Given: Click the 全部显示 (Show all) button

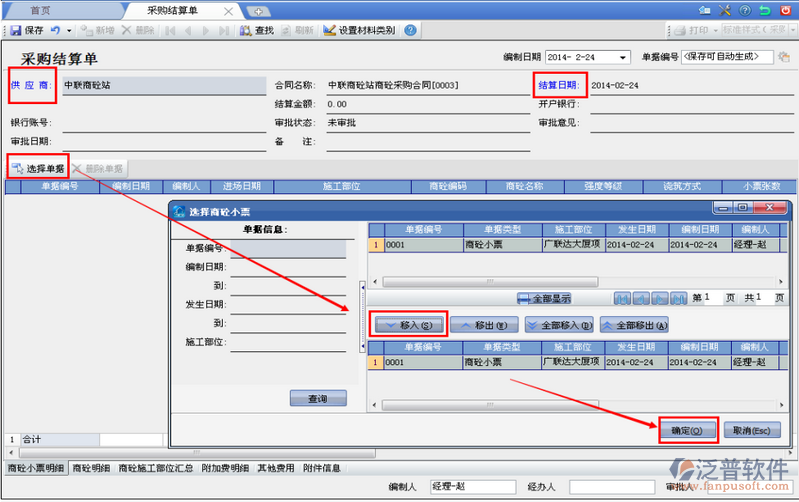Looking at the screenshot, I should pos(544,298).
